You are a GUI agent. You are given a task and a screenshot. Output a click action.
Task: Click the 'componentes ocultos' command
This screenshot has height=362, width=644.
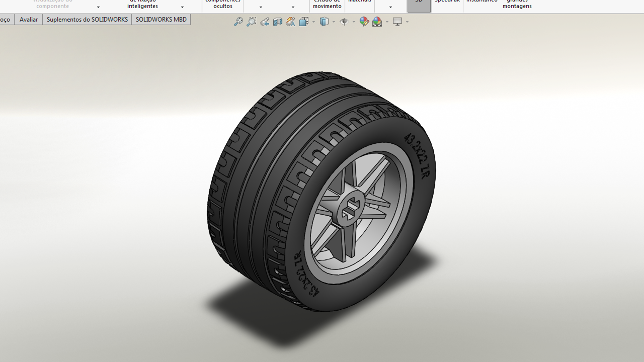click(x=223, y=5)
